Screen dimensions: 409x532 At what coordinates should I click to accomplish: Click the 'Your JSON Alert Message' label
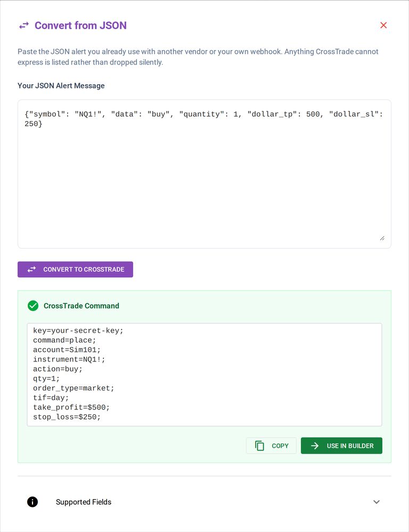click(x=61, y=85)
